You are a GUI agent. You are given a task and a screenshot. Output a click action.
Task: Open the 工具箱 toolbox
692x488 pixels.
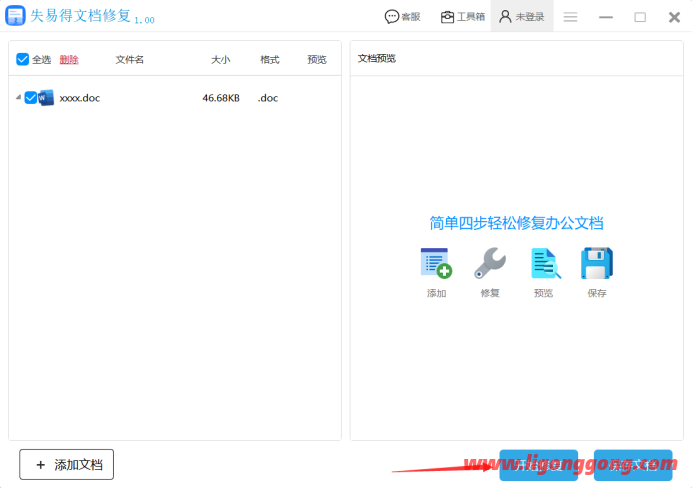(463, 17)
